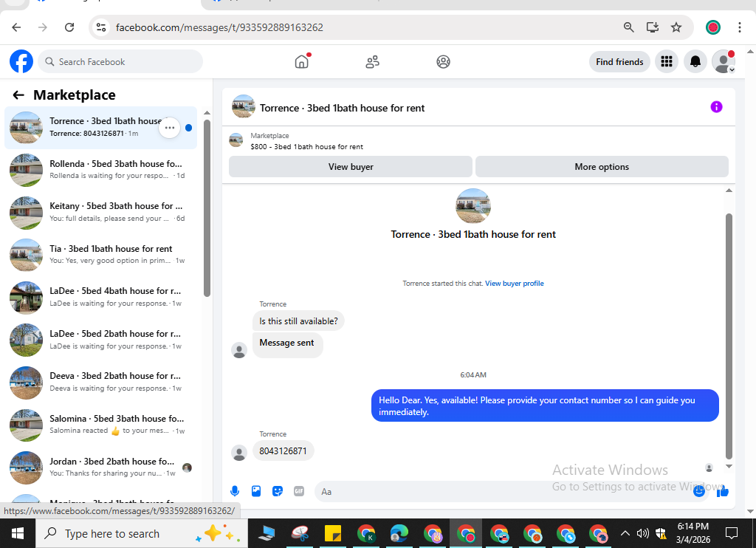Image resolution: width=756 pixels, height=548 pixels.
Task: Choose a sticker icon
Action: point(278,492)
